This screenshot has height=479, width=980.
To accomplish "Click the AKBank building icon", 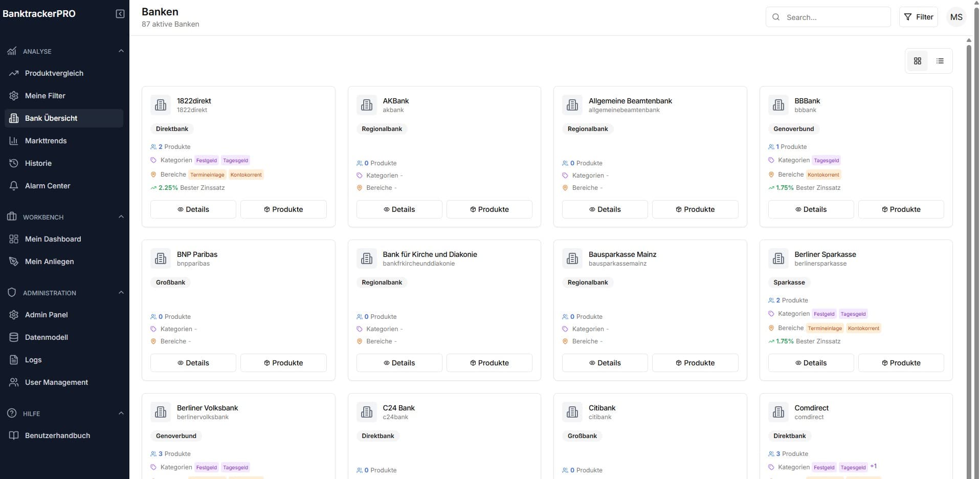I will 367,105.
